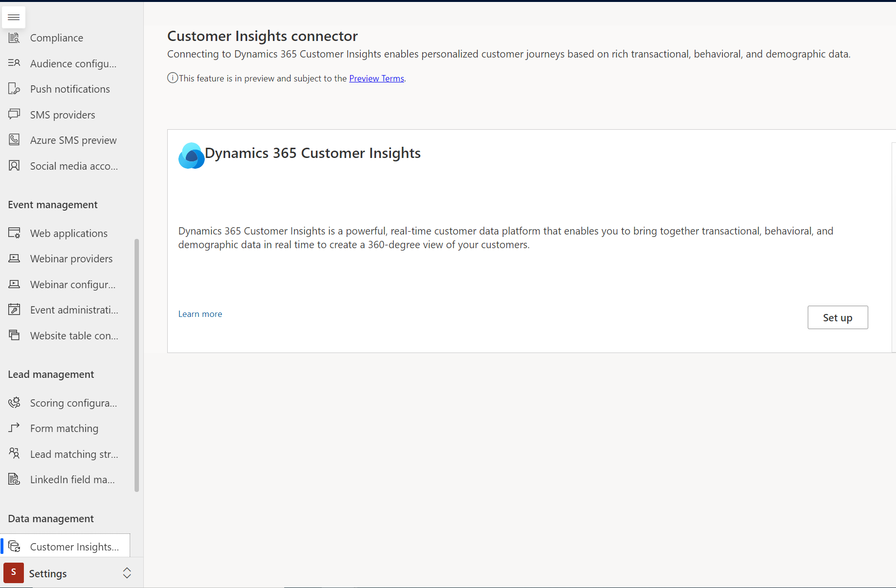Select Customer Insights connector item

coord(65,547)
